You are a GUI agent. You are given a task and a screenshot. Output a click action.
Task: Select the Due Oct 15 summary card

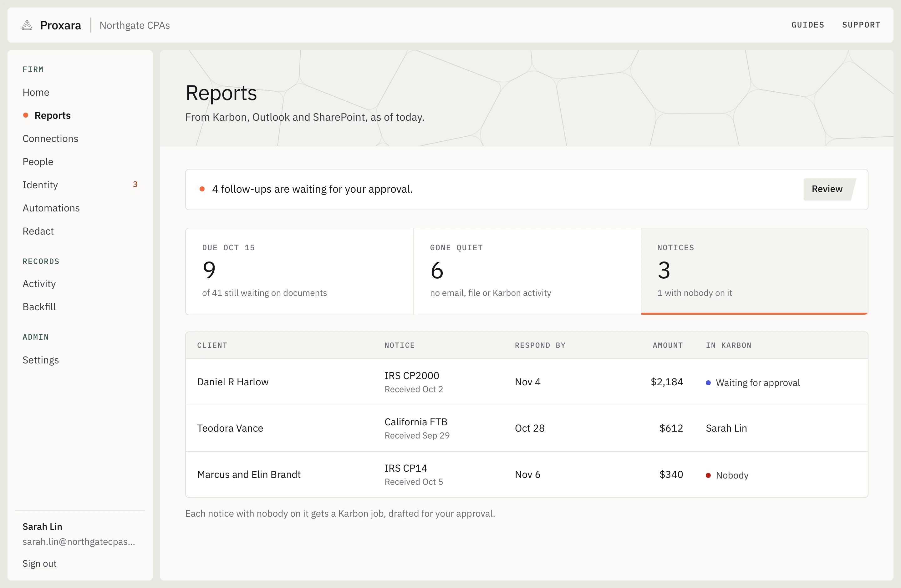[x=299, y=271]
